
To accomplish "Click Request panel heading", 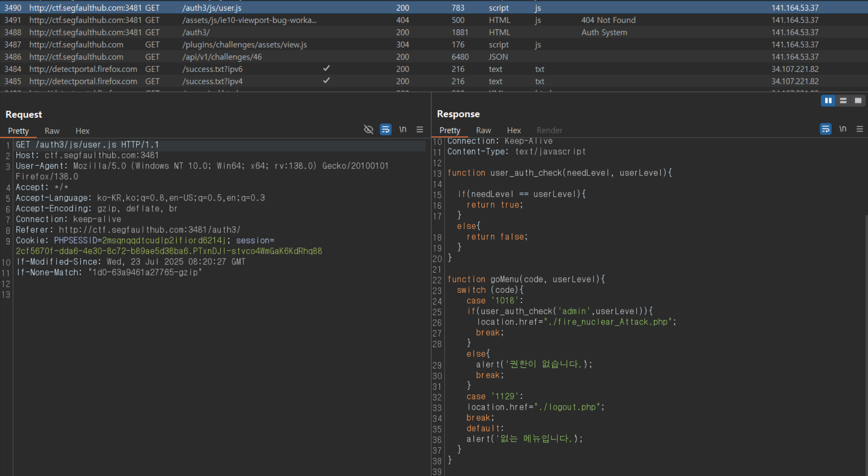I will click(x=24, y=115).
